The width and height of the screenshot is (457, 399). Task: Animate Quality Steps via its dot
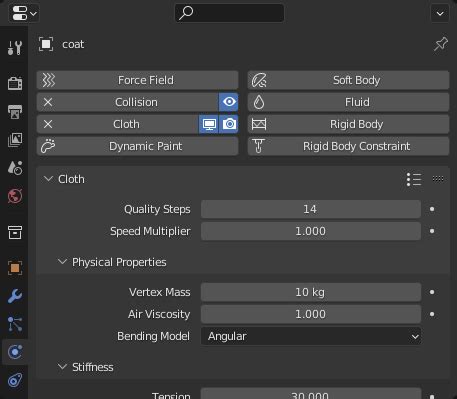432,209
